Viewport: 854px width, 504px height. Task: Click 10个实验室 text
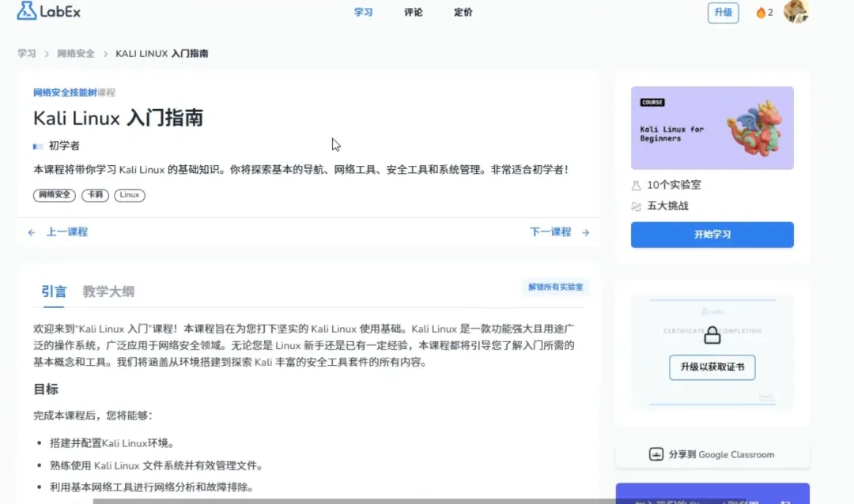674,185
